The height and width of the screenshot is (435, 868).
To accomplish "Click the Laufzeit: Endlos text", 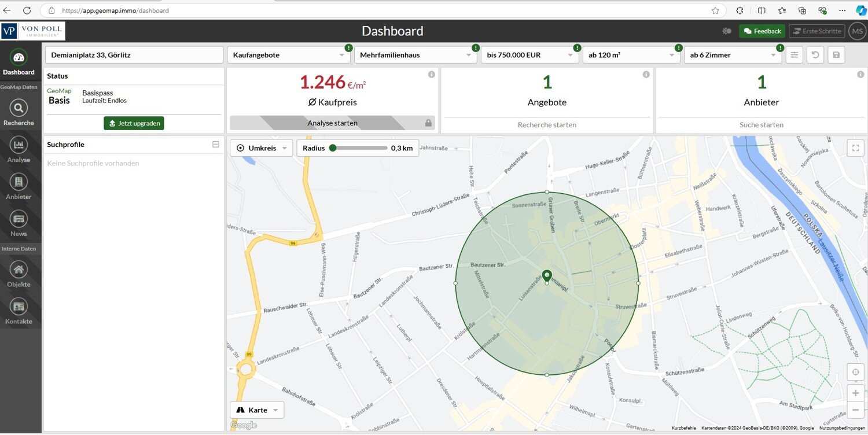I will pyautogui.click(x=105, y=101).
